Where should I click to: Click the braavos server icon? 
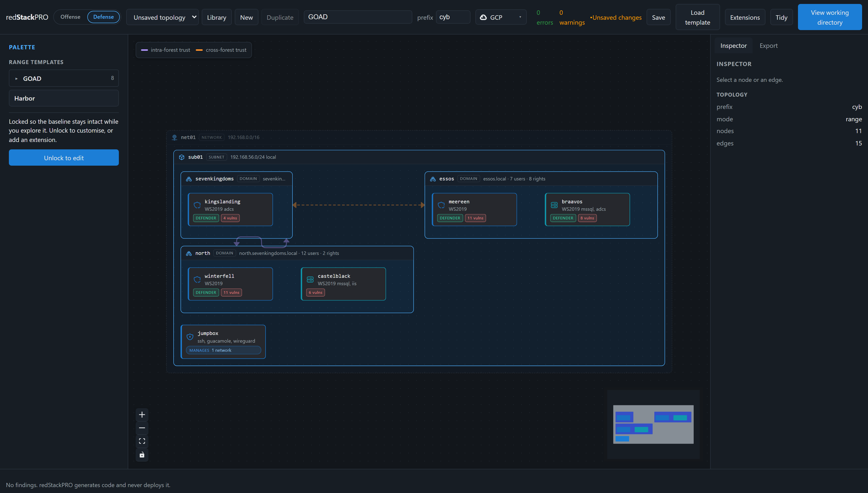click(554, 205)
